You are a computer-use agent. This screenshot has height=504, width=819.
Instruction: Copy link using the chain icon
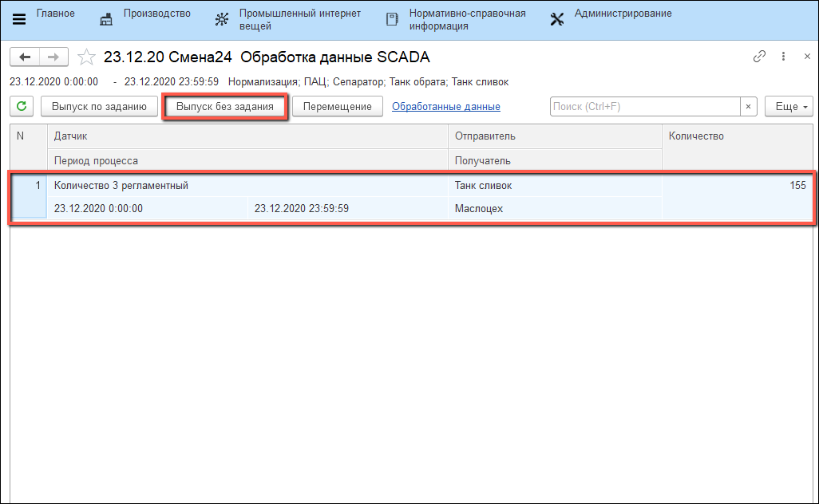click(759, 57)
